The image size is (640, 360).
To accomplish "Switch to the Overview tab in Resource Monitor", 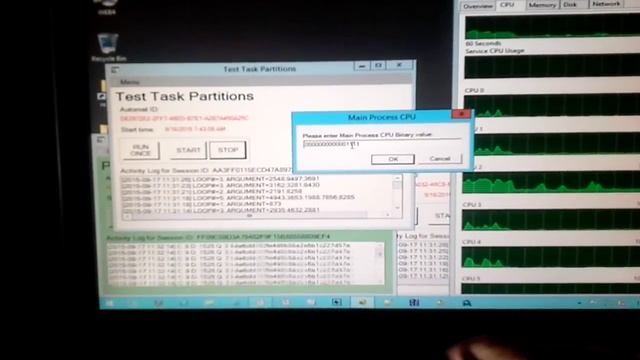I will [478, 6].
